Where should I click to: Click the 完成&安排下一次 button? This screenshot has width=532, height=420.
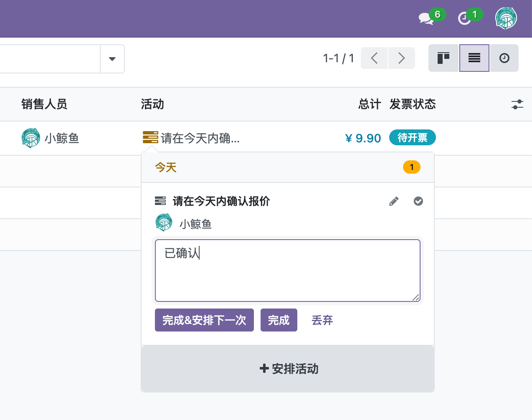click(x=204, y=320)
